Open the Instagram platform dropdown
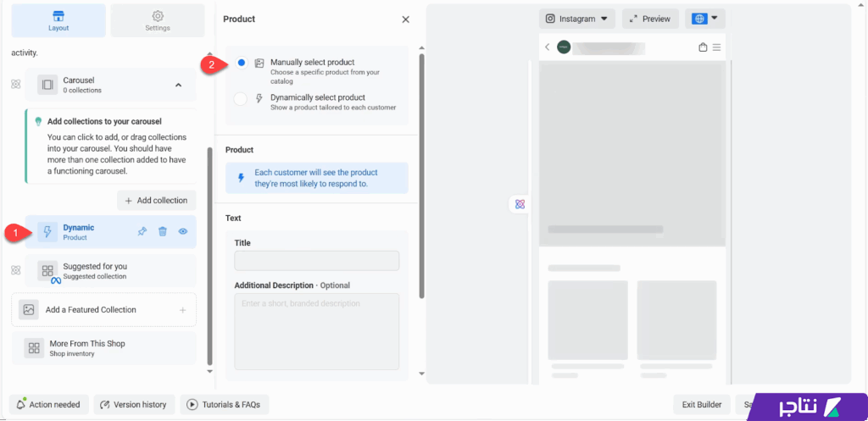 (576, 19)
